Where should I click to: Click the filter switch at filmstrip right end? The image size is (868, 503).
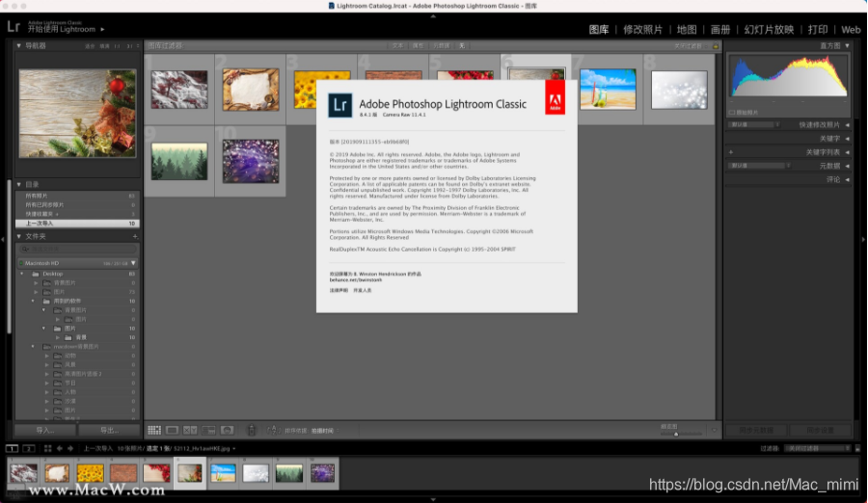[857, 448]
